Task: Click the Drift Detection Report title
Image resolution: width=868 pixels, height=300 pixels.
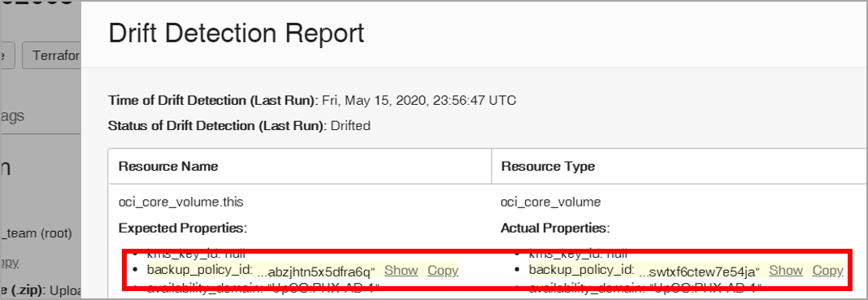Action: point(237,34)
